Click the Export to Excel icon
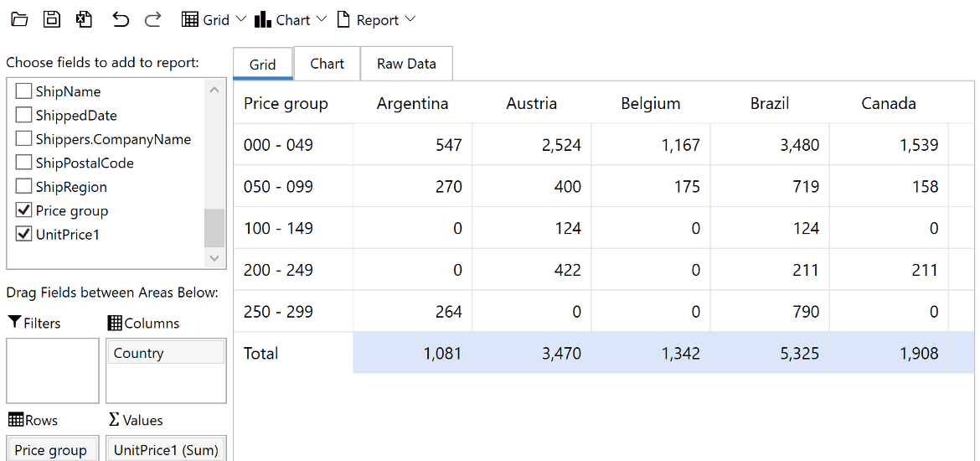 84,19
